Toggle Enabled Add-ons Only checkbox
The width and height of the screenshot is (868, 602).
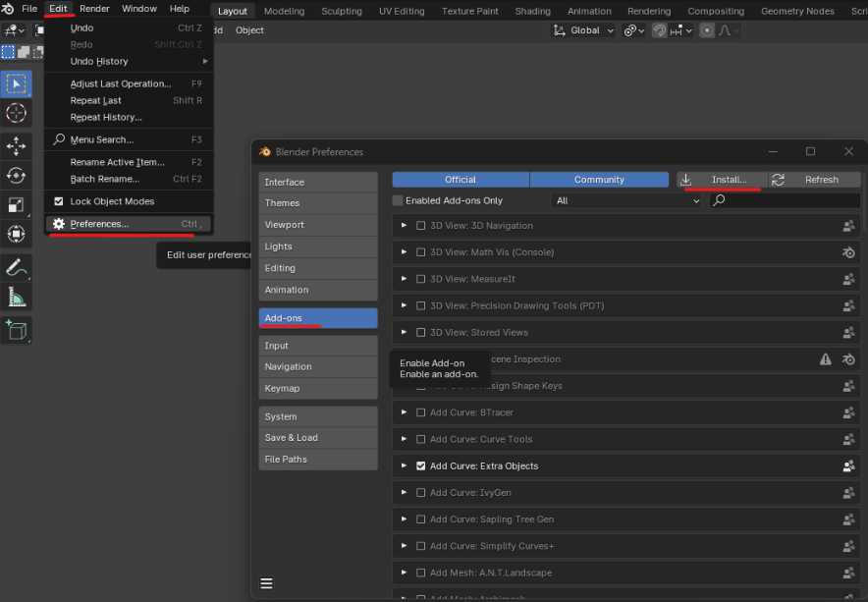point(398,200)
